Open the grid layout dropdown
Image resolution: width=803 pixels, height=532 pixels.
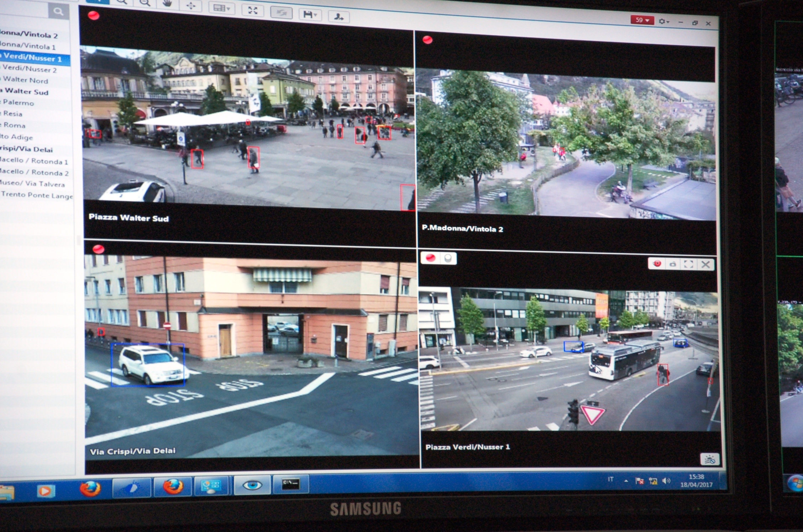pos(221,8)
